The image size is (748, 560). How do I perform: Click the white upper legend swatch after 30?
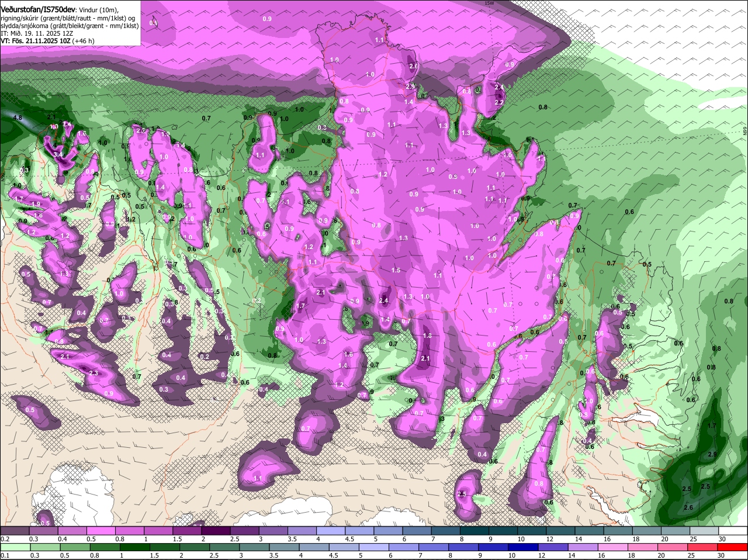(733, 530)
